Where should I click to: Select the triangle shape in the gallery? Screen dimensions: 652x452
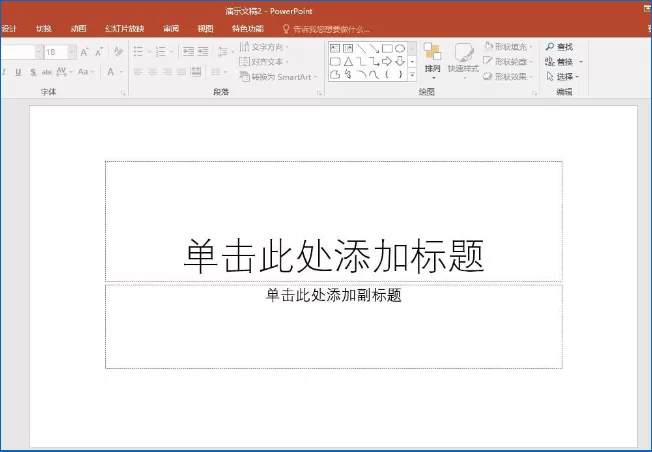click(348, 62)
